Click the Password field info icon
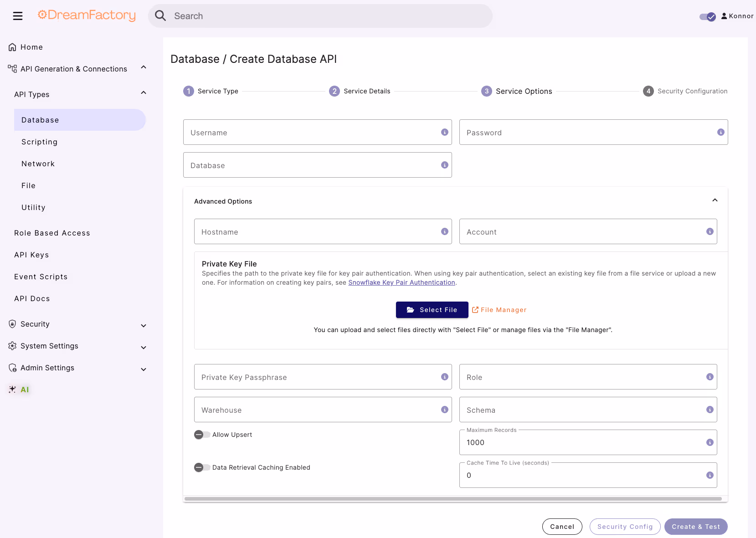 tap(721, 132)
